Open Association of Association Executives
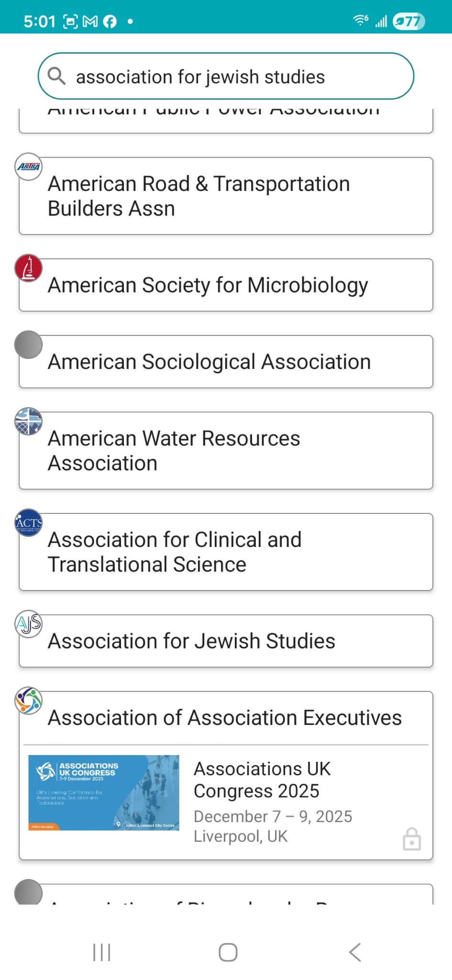The image size is (452, 980). click(x=225, y=718)
